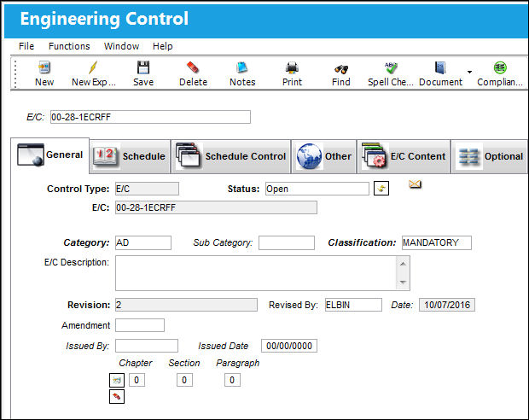Click the toolbar grip handle
Image resolution: width=529 pixels, height=420 pixels.
[x=15, y=74]
